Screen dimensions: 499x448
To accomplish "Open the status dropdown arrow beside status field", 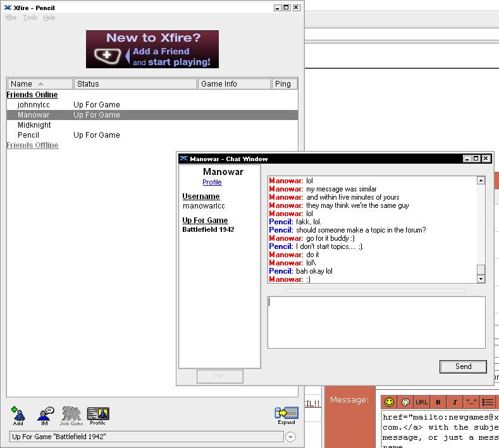I will [x=290, y=437].
